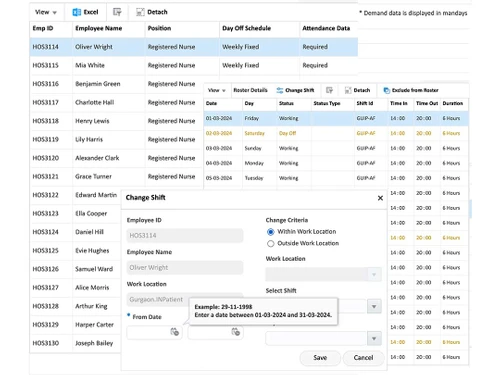Click the Time Out column header
Image resolution: width=500 pixels, height=375 pixels.
point(427,104)
